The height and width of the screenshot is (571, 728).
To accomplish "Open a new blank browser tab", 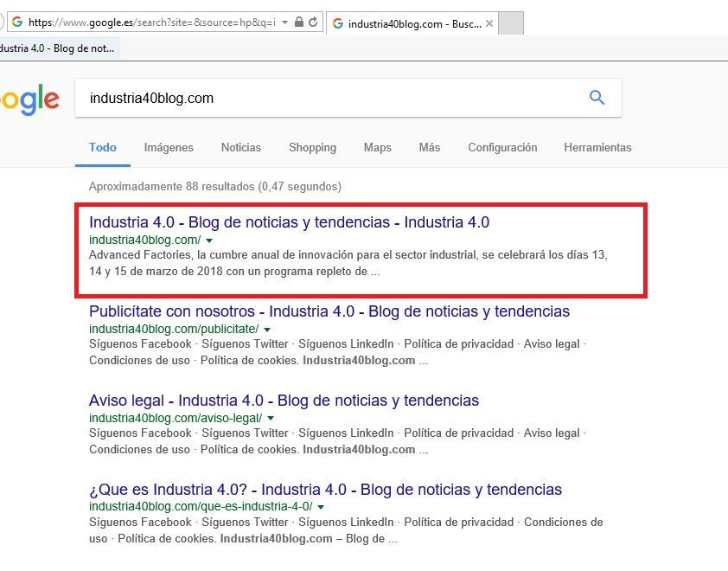I will pos(511,23).
